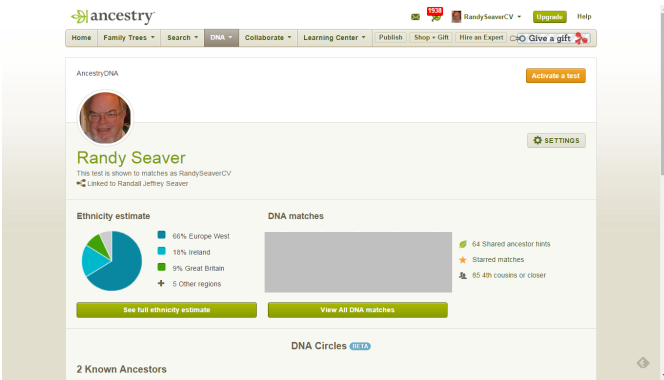
Task: Click the orange star icon
Action: tap(463, 260)
